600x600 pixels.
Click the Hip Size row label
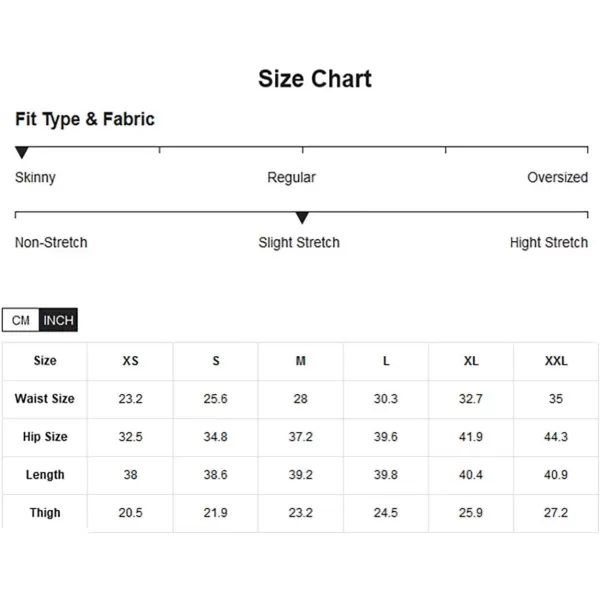[x=45, y=437]
